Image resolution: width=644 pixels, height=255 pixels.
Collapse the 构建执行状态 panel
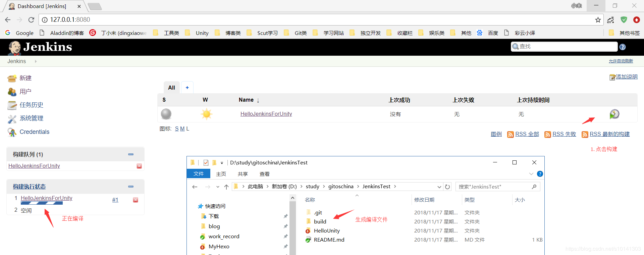click(131, 187)
